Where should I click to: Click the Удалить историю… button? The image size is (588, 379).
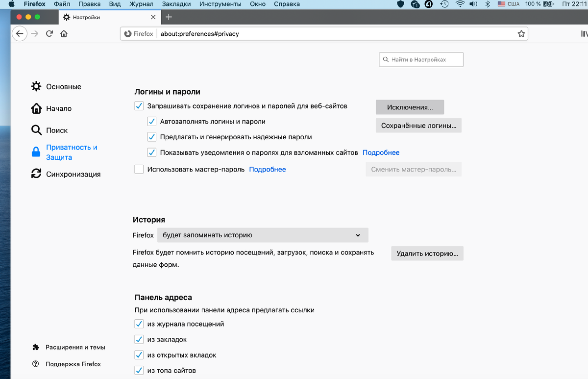427,253
